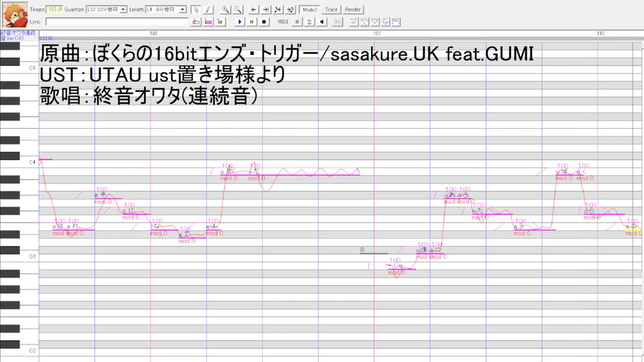Click the zoom out magnifier icon
The height and width of the screenshot is (362, 644).
[x=237, y=9]
